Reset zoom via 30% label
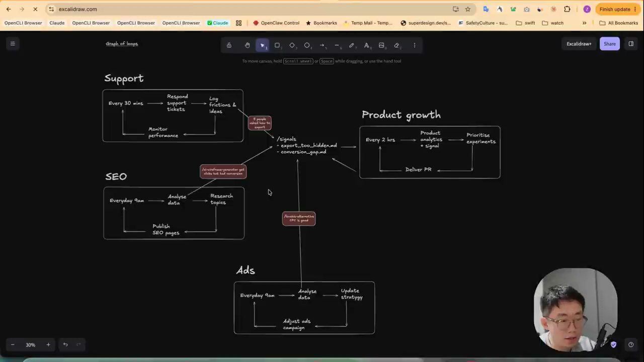This screenshot has height=362, width=644. pos(31,345)
